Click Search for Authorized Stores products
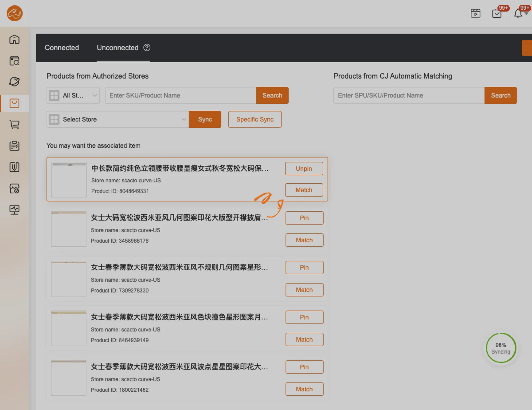The image size is (532, 410). (272, 96)
